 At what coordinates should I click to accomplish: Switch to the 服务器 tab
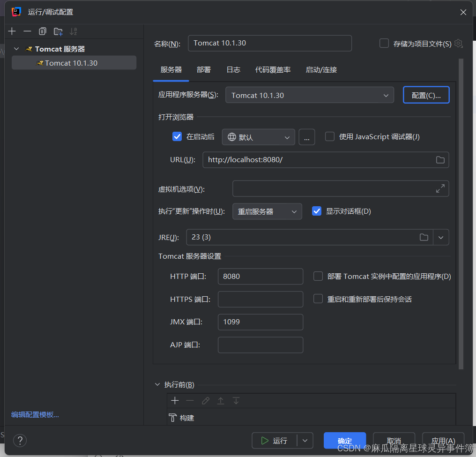tap(171, 70)
